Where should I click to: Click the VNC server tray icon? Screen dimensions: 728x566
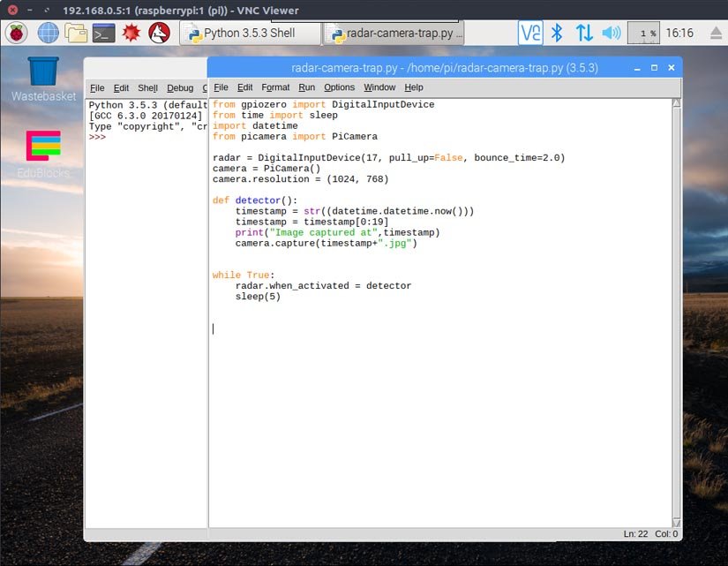point(530,34)
